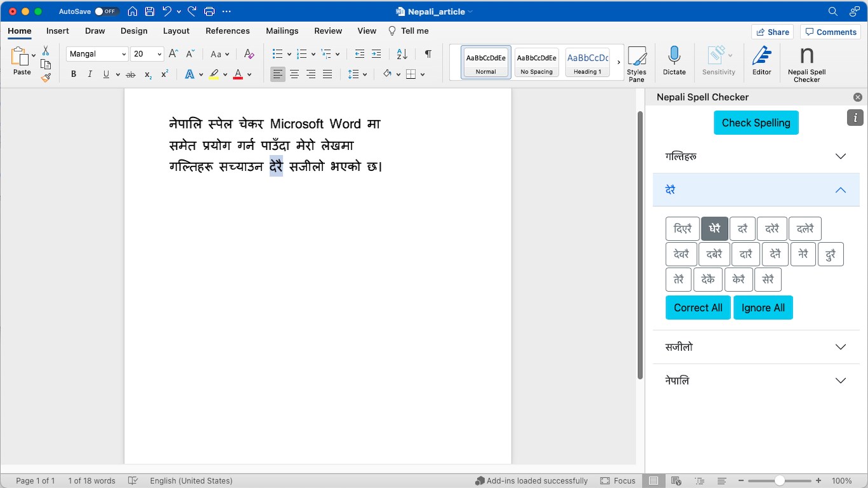This screenshot has width=868, height=488.
Task: Click the Search magnifier in the title bar
Action: tap(833, 11)
